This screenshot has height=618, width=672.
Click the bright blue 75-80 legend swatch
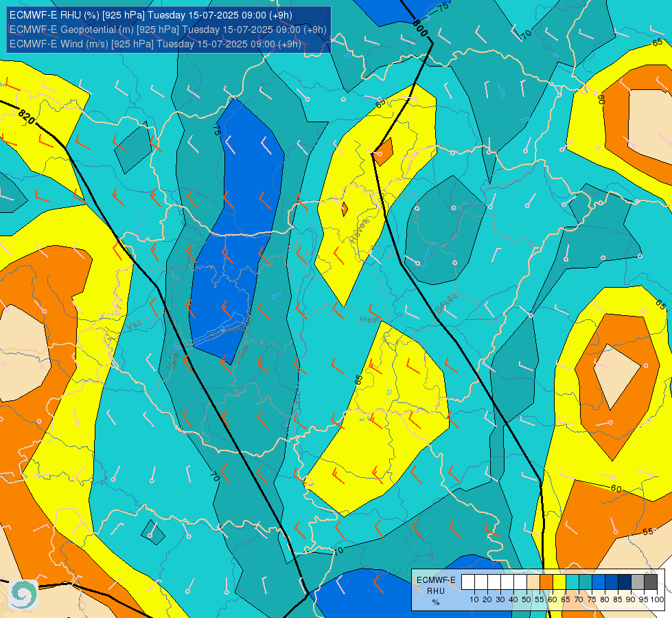pos(599,582)
